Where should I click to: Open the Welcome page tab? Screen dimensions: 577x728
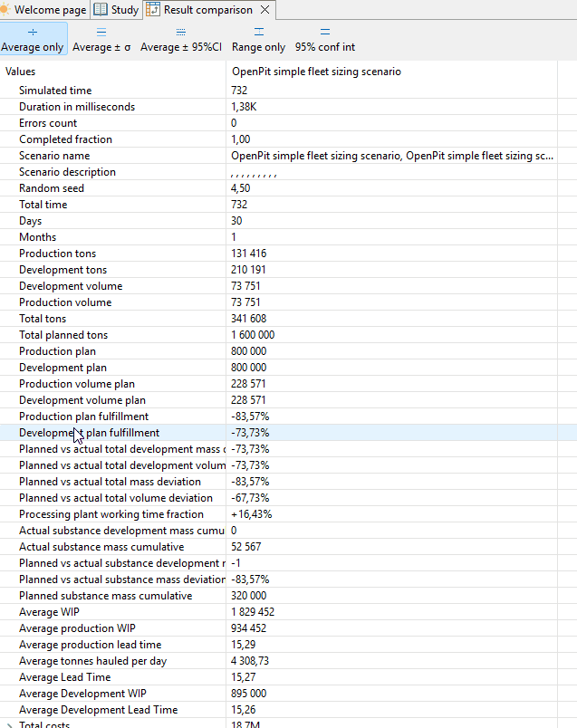tap(43, 10)
